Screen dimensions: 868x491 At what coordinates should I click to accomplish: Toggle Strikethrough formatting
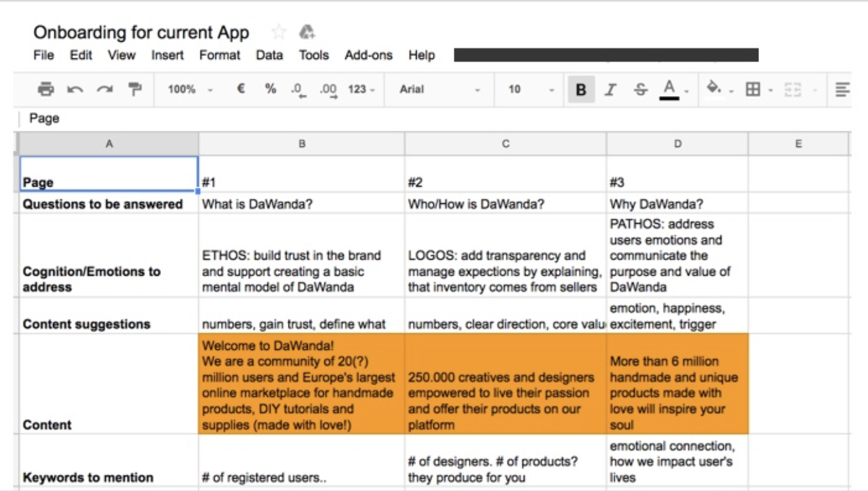[x=640, y=90]
